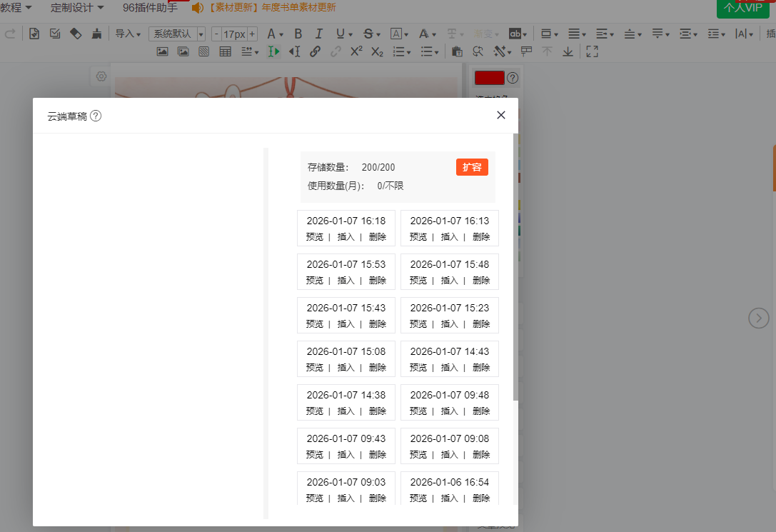The image size is (776, 532).
Task: Click the insert image icon in toolbar
Action: coord(162,51)
